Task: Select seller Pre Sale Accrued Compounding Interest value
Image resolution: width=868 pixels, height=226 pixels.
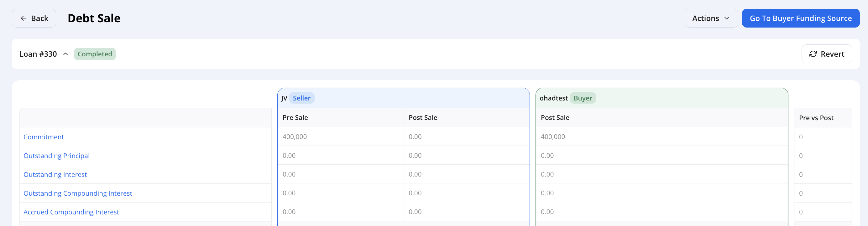Action: coord(289,212)
